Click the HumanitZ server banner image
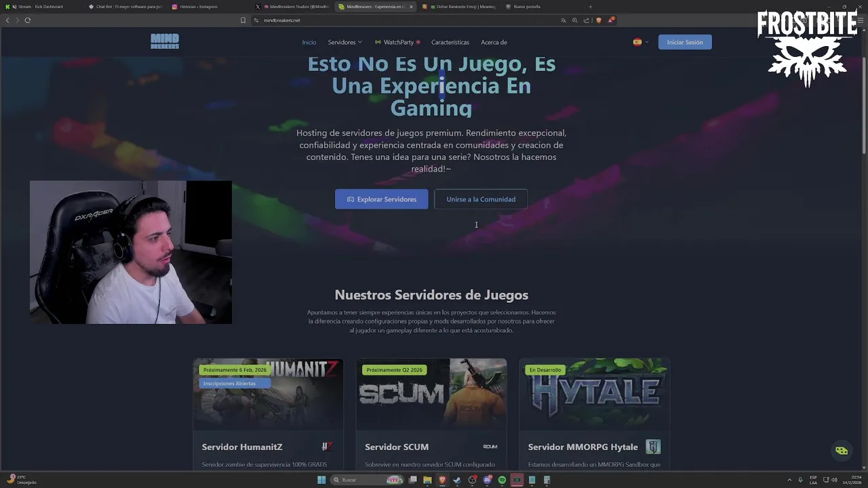Screen dimensions: 868x488 [269, 393]
